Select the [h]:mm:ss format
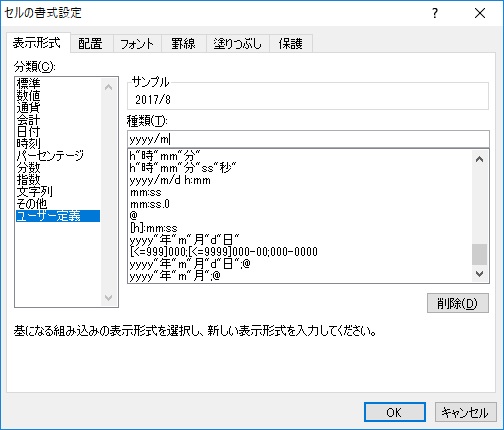 tap(299, 228)
